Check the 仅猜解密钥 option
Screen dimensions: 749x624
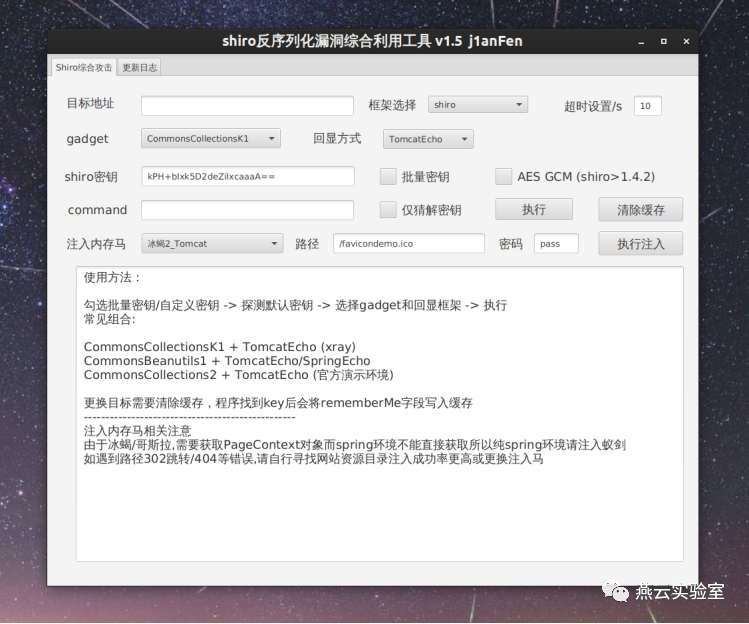(388, 209)
